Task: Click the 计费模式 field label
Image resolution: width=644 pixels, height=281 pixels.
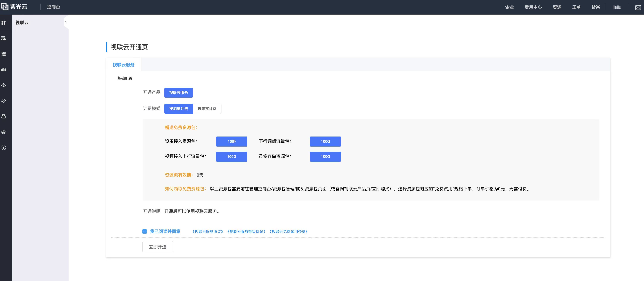Action: tap(151, 108)
